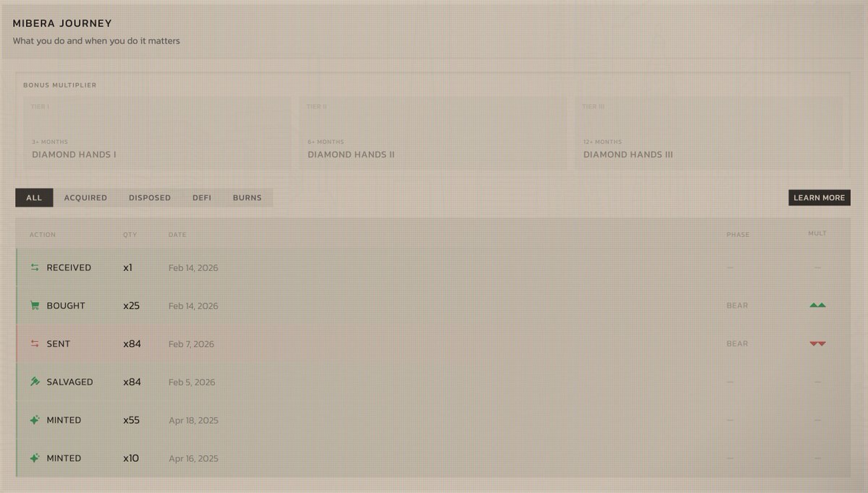Open the DIAMOND HANDS III tier card
Viewport: 868px width, 493px height.
(709, 134)
